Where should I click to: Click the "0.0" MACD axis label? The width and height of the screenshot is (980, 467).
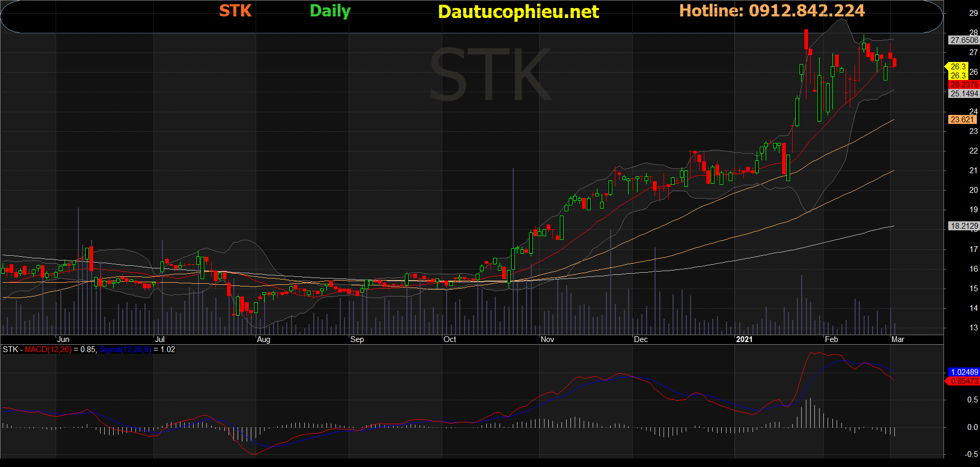972,427
